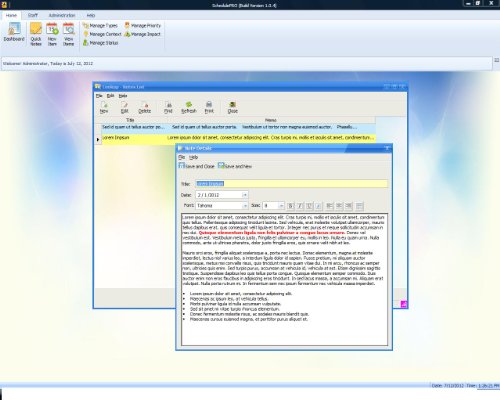The image size is (500, 400).
Task: Click the Time display in the status bar
Action: point(483,386)
